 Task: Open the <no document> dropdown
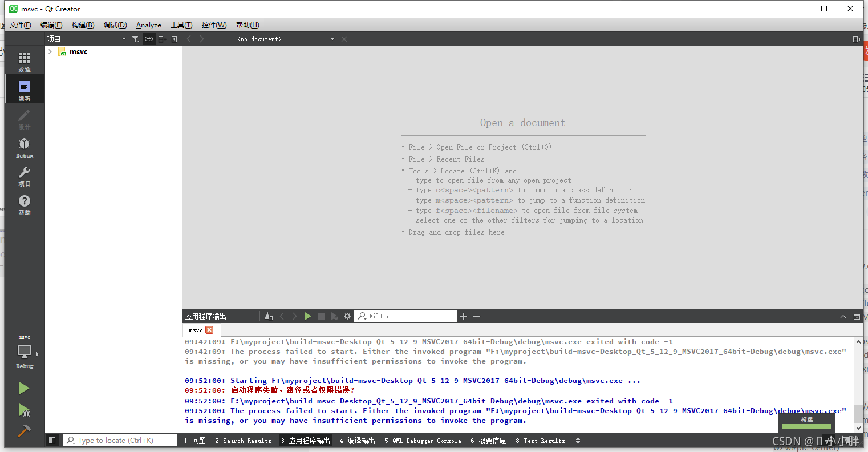tap(286, 39)
